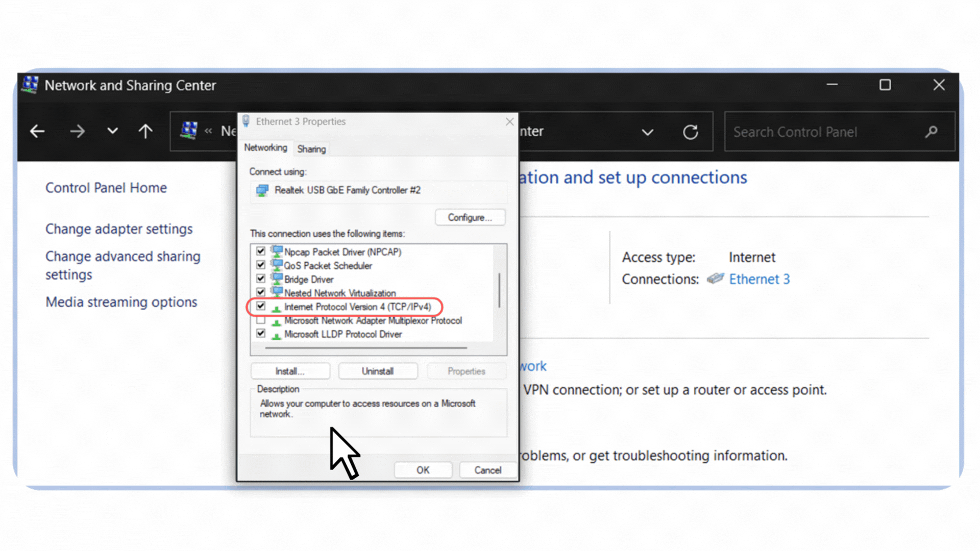Open the Ethernet 3 connection link
Viewport: 980px width, 551px height.
point(759,279)
